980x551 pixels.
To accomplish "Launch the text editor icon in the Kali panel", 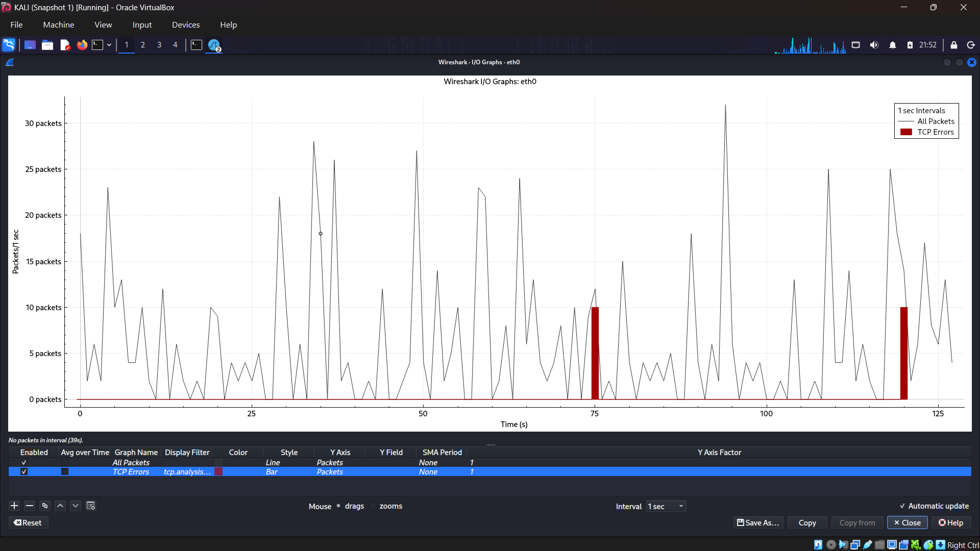I will (65, 45).
